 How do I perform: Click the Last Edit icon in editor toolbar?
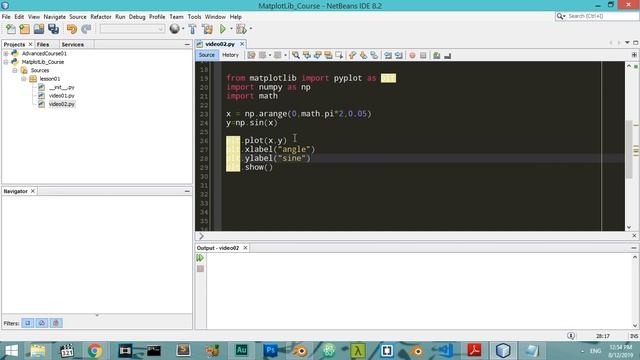click(251, 55)
